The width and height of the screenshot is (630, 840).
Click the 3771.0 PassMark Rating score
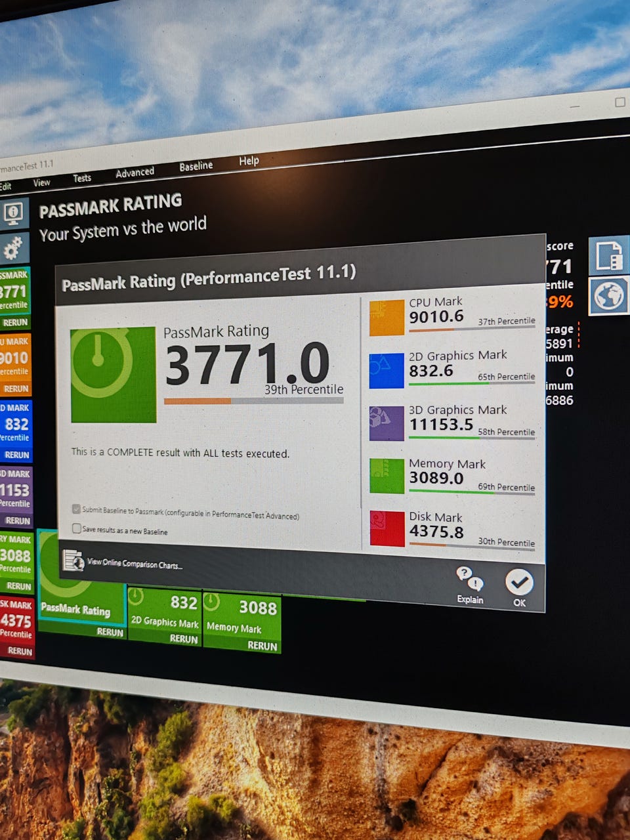click(247, 364)
